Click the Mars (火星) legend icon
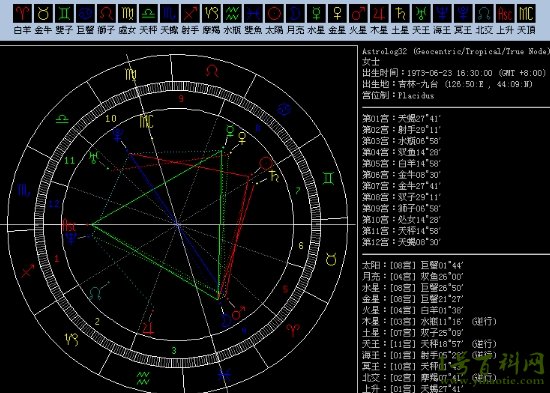This screenshot has height=393, width=550. [358, 13]
